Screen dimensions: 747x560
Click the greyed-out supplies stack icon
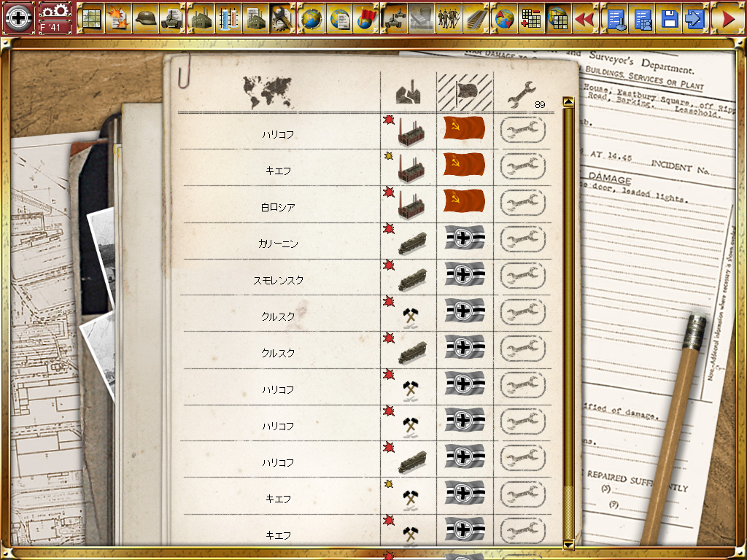[x=422, y=18]
